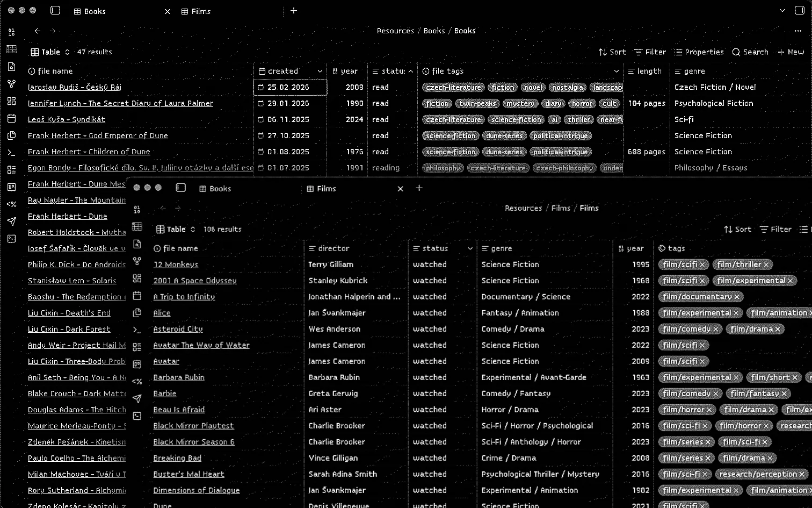Open the Table view selector in Films window

coord(176,230)
